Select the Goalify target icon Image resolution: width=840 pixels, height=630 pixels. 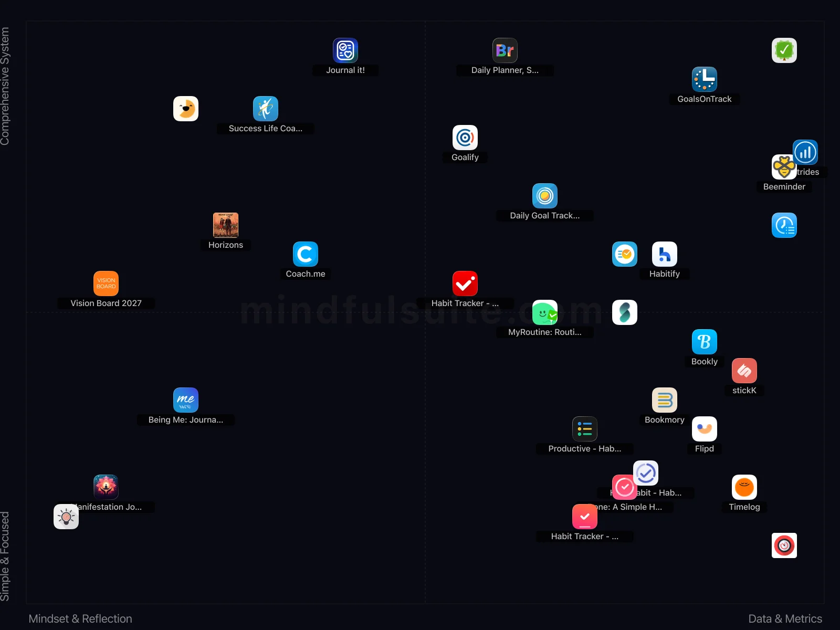[x=465, y=138]
